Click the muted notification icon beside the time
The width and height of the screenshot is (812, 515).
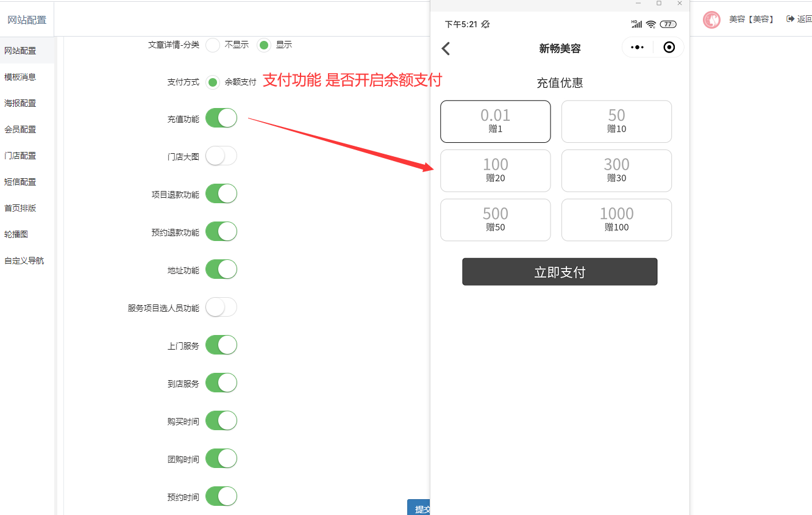(x=485, y=24)
